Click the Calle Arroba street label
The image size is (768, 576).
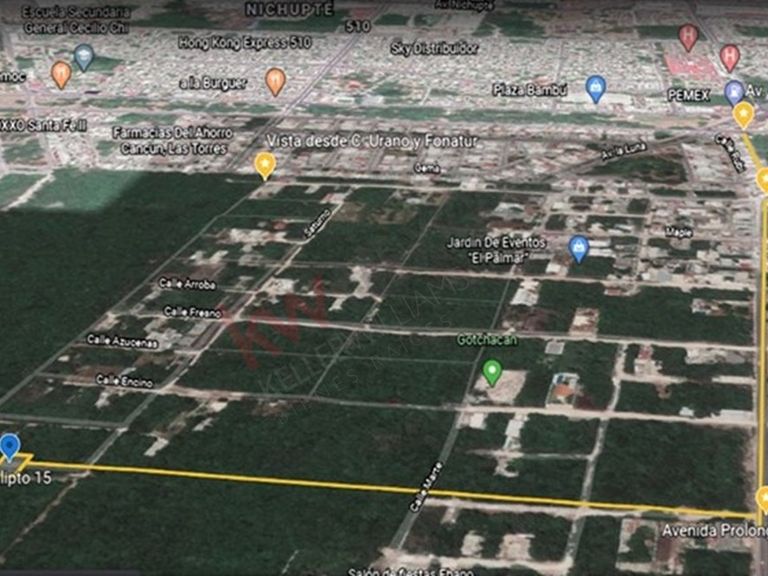[x=187, y=284]
